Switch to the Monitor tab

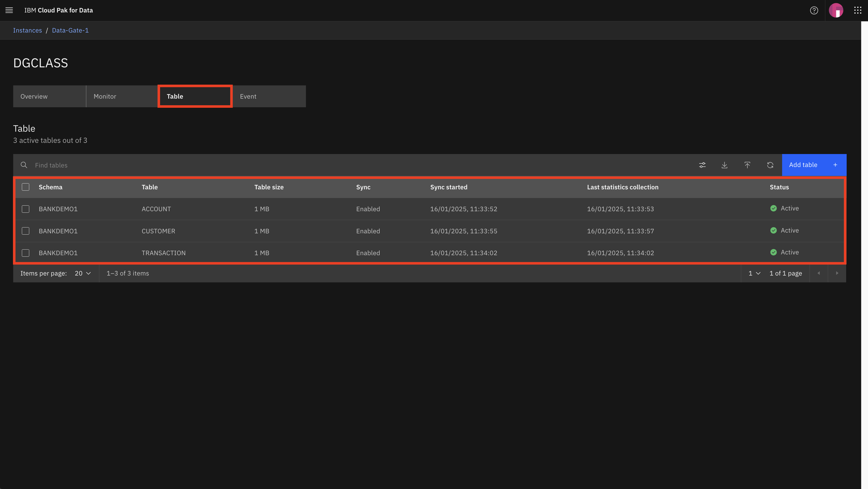(105, 96)
